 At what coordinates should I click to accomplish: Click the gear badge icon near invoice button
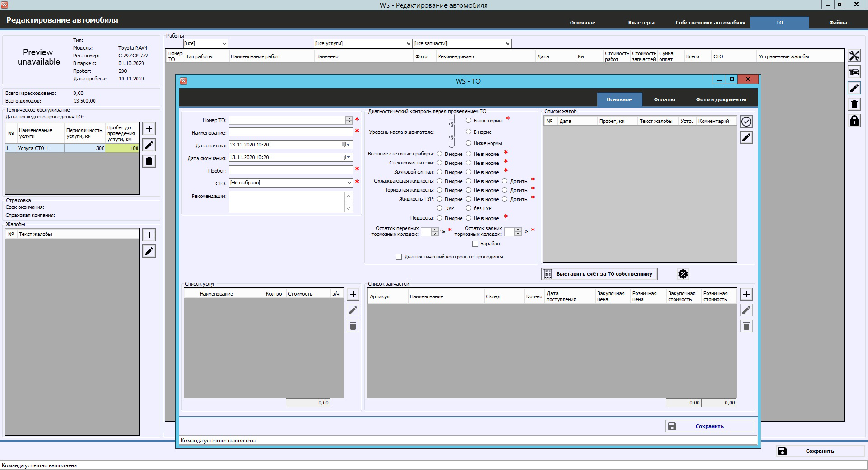coord(683,274)
